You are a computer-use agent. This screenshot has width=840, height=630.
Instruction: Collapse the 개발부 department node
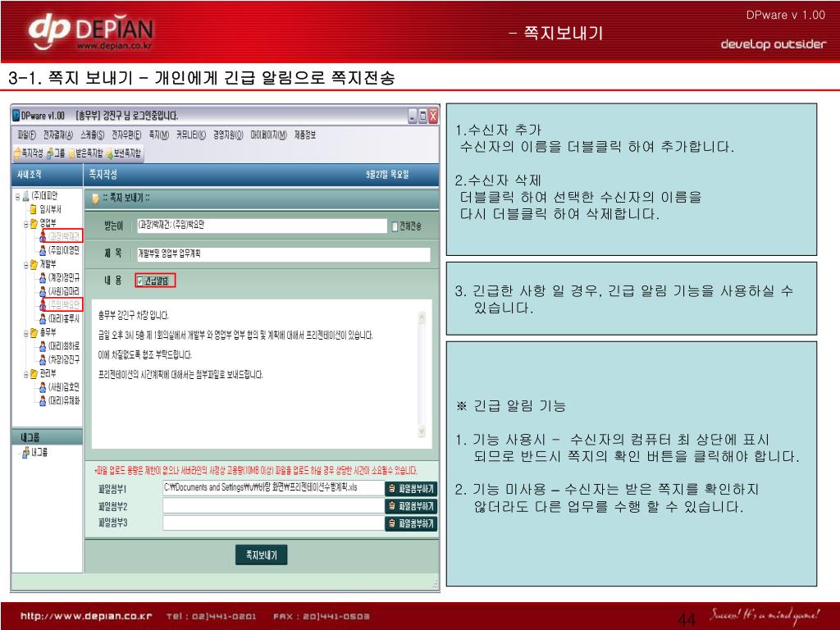[25, 265]
